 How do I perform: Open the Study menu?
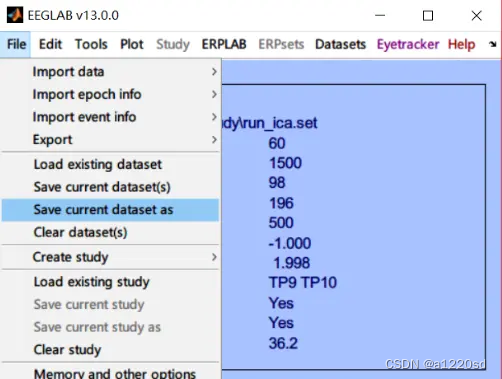[173, 44]
